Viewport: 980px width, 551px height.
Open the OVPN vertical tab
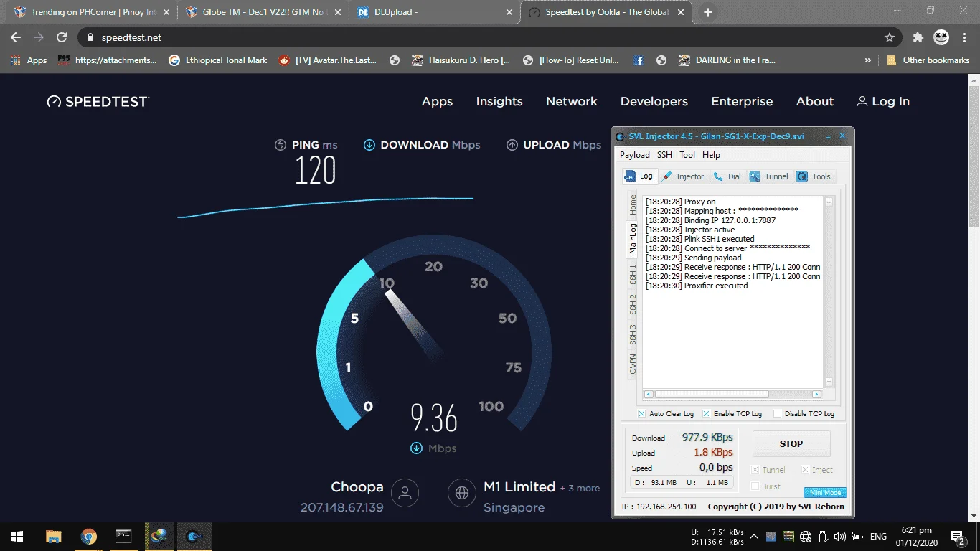click(x=633, y=364)
